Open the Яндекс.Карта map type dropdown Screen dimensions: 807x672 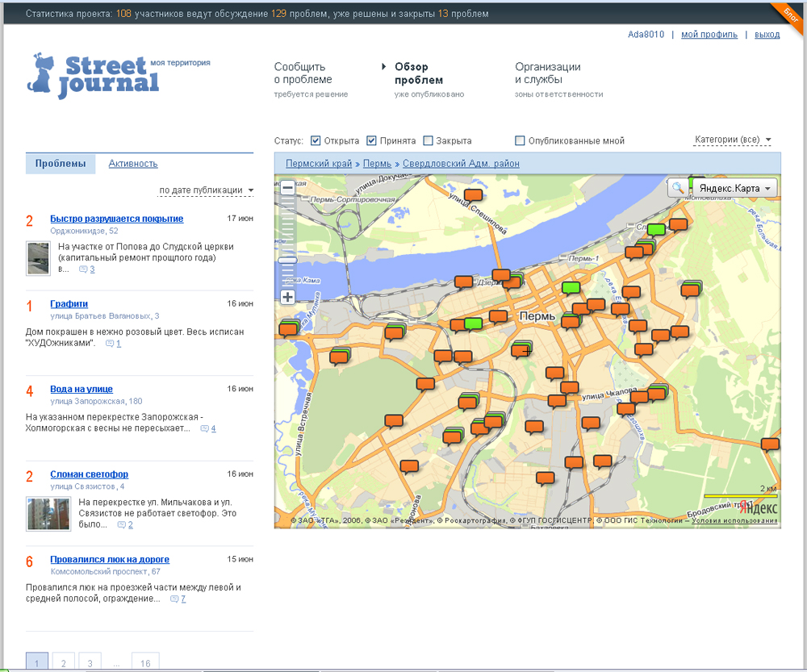click(x=734, y=188)
